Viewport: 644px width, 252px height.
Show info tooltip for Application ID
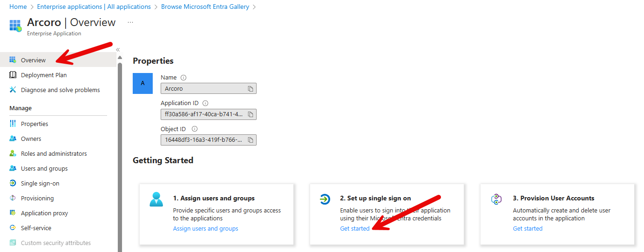pos(205,103)
